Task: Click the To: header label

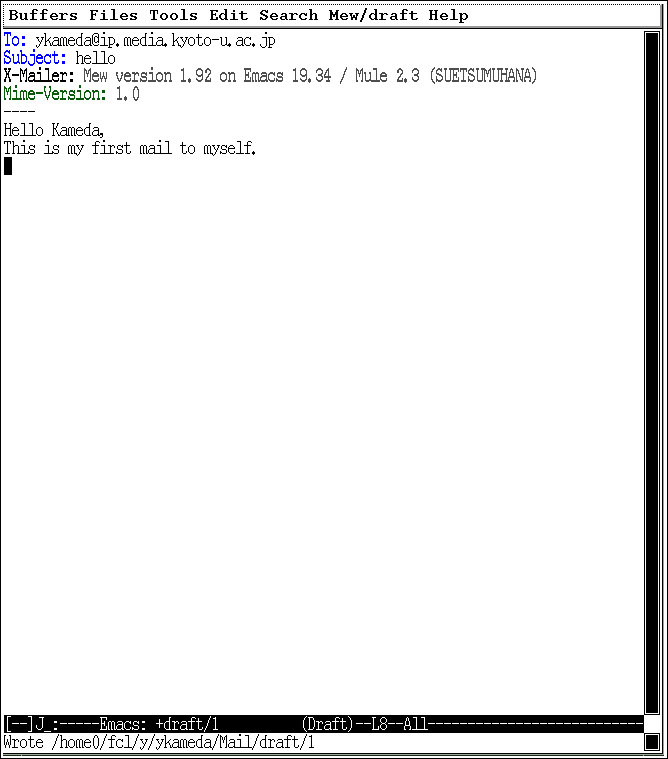Action: [x=15, y=40]
